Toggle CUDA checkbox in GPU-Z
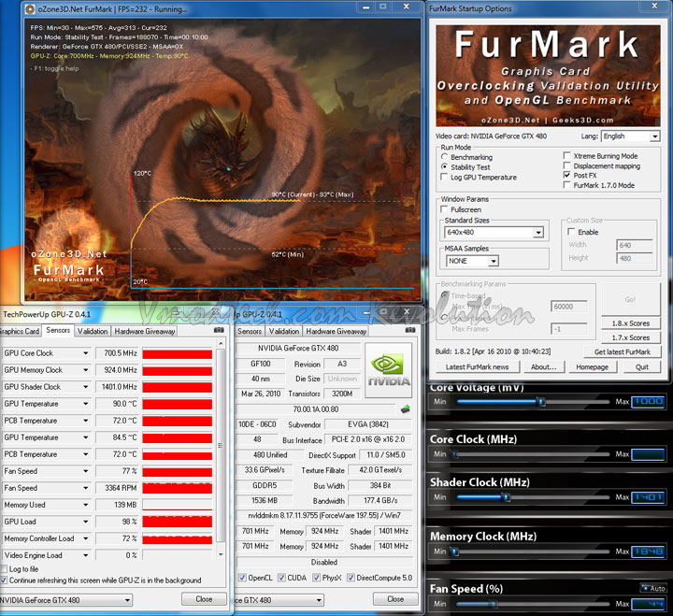This screenshot has height=616, width=673. click(x=281, y=578)
